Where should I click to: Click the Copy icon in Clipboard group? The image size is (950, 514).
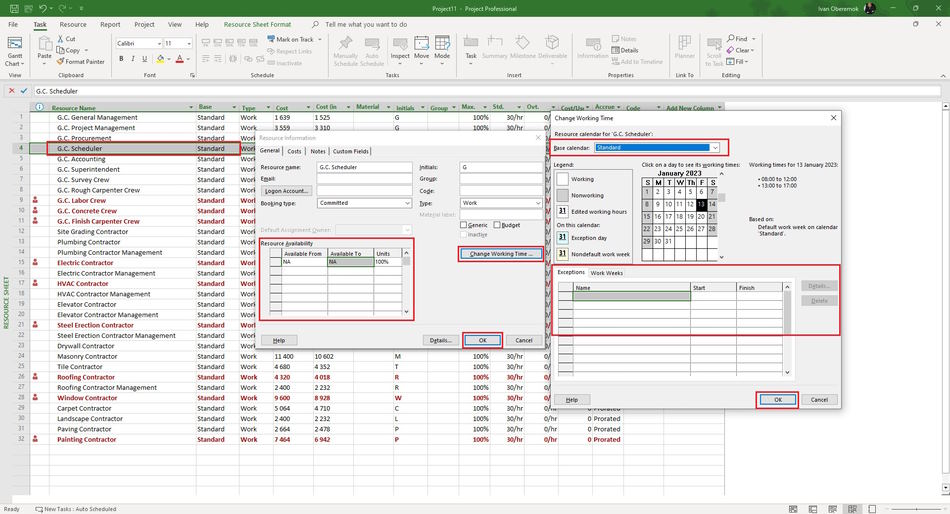pyautogui.click(x=61, y=50)
